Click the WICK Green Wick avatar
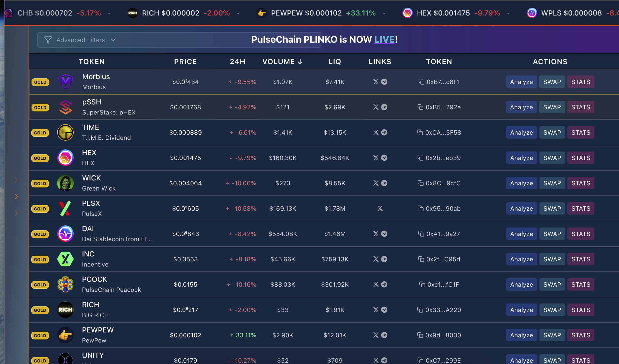619x364 pixels. tap(65, 183)
